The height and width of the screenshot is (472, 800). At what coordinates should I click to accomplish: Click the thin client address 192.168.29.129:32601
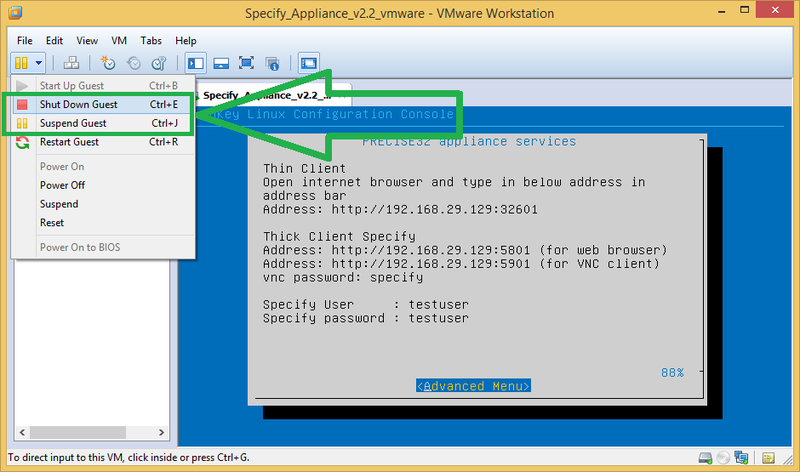[x=435, y=209]
